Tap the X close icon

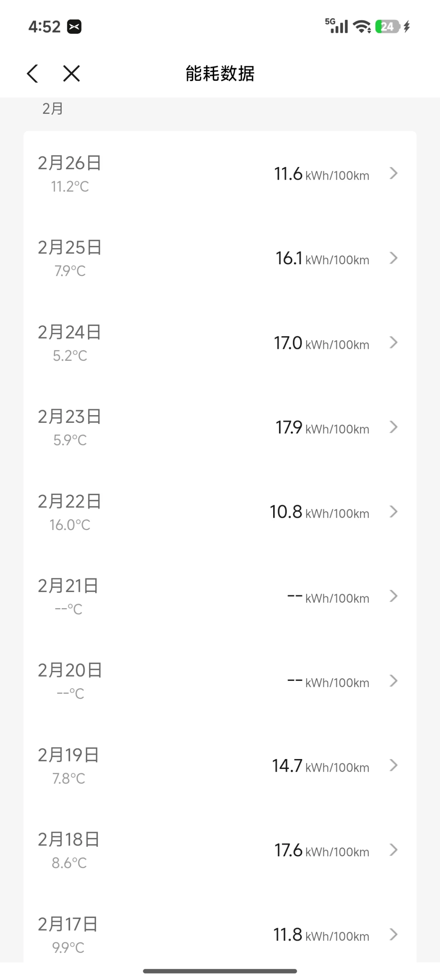point(72,73)
